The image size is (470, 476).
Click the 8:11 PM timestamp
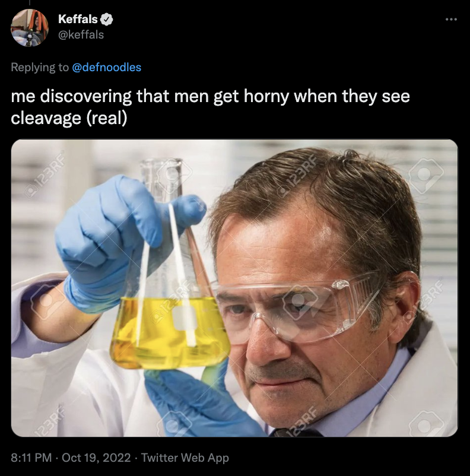point(31,458)
